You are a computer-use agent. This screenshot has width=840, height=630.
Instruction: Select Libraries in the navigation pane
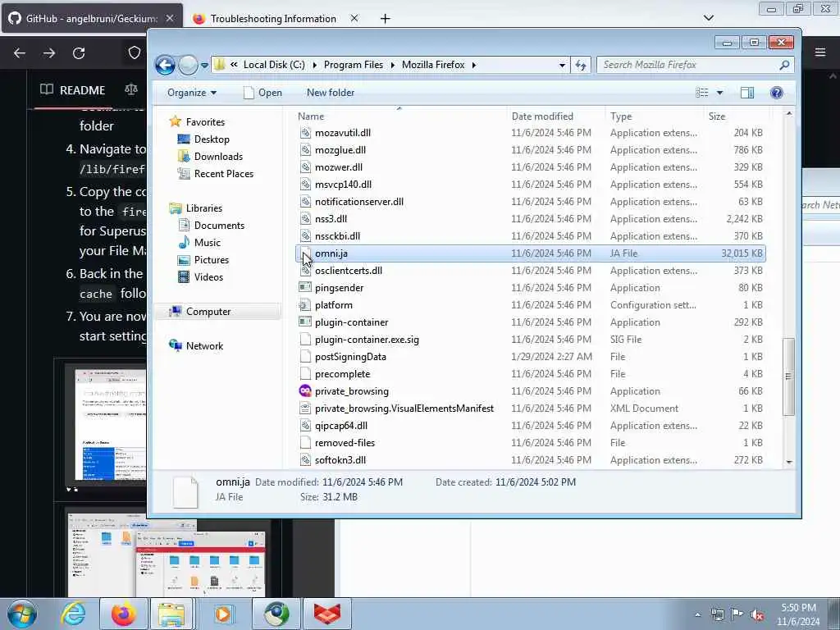coord(203,208)
